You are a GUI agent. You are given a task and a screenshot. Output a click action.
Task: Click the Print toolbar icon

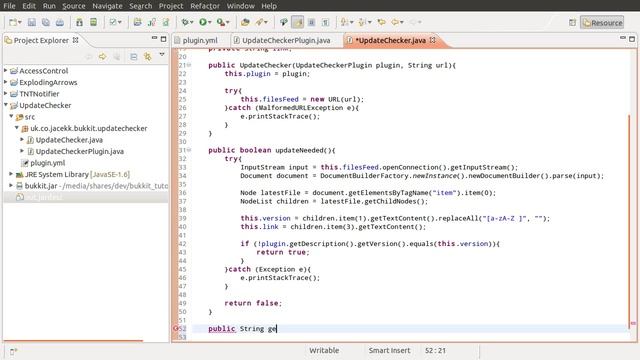click(x=60, y=22)
